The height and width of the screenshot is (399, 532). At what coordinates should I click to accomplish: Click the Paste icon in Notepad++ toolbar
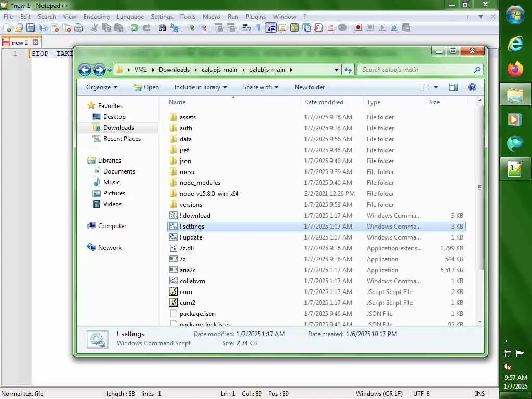pos(118,28)
